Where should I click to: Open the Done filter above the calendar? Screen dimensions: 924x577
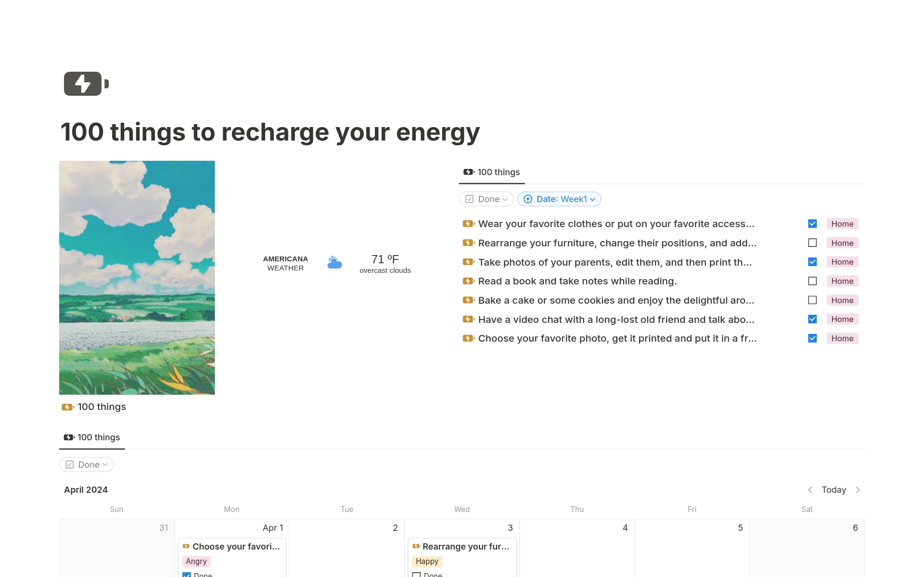(87, 465)
